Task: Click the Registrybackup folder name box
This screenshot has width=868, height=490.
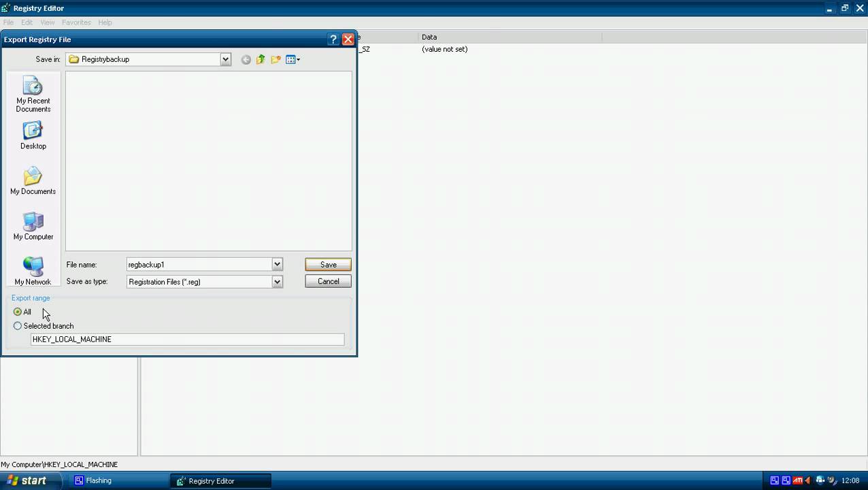Action: (x=148, y=59)
